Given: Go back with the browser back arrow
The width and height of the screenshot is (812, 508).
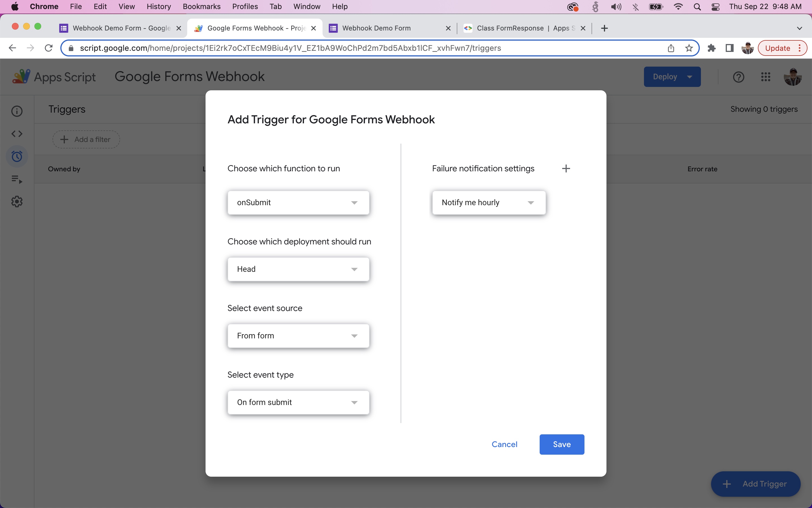Looking at the screenshot, I should click(x=12, y=48).
